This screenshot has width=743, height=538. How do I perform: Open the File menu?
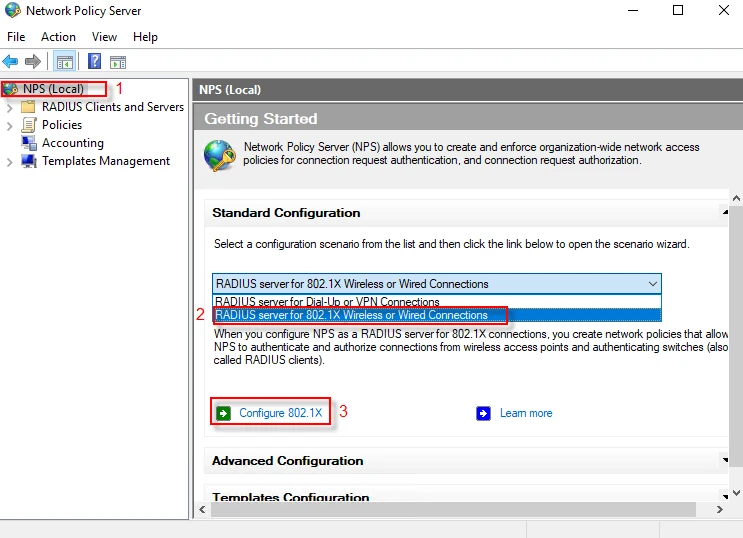coord(16,37)
